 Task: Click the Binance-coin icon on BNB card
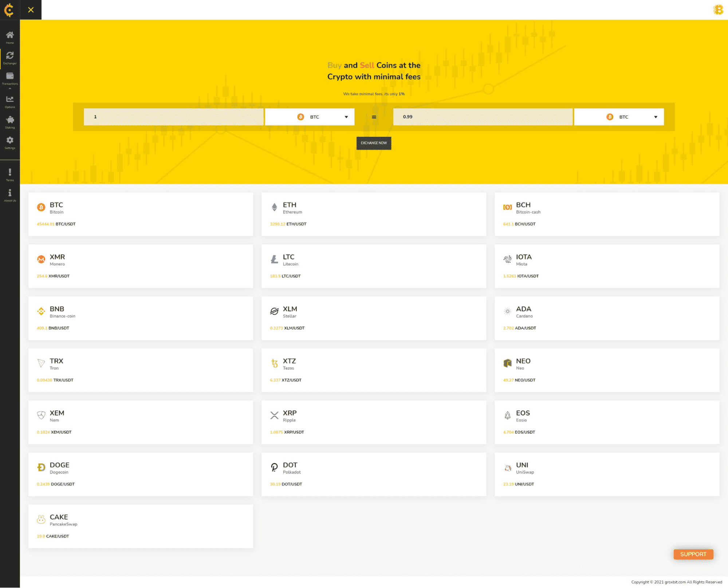[x=41, y=311]
